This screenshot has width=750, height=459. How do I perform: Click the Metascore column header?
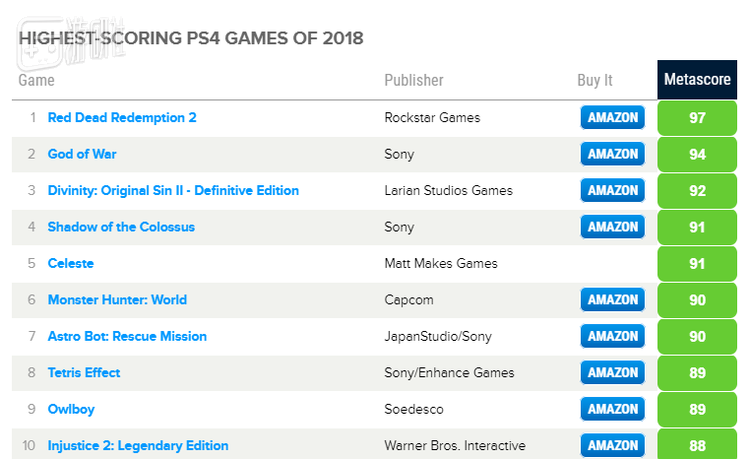(698, 80)
